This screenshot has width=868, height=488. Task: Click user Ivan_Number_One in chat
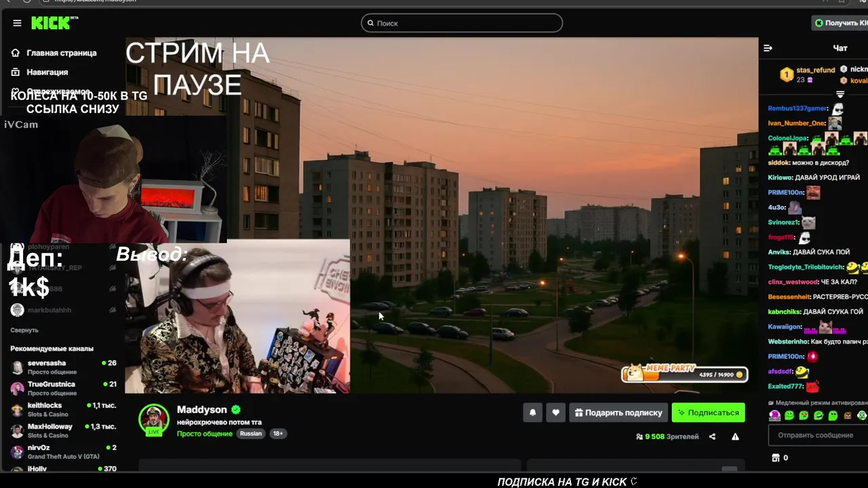click(796, 123)
